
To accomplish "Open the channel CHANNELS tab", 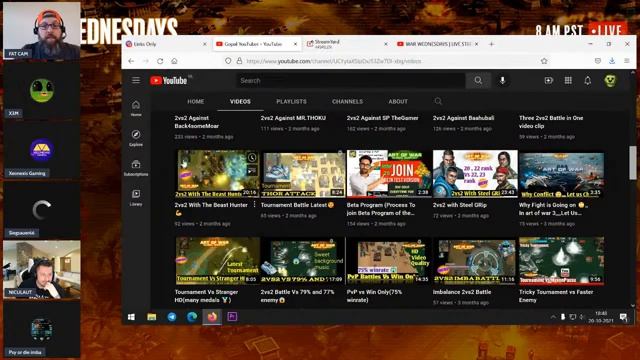I will click(x=347, y=101).
